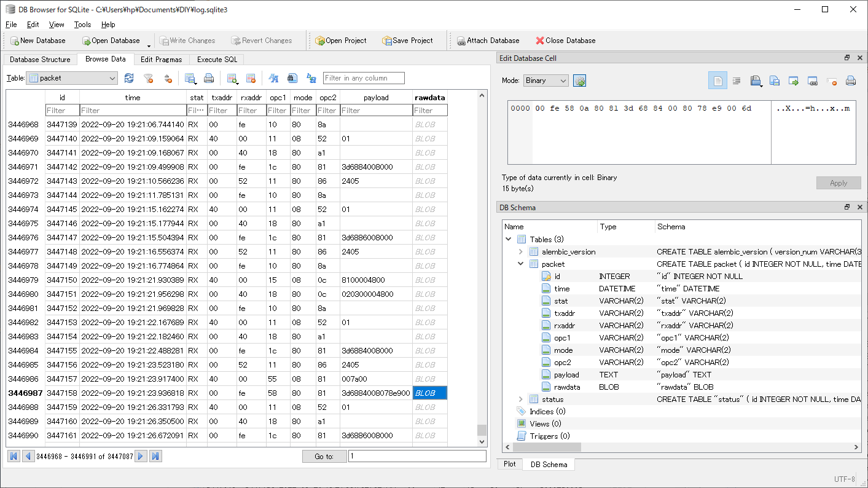The width and height of the screenshot is (868, 488).
Task: Switch to the Database Structure tab
Action: click(40, 60)
